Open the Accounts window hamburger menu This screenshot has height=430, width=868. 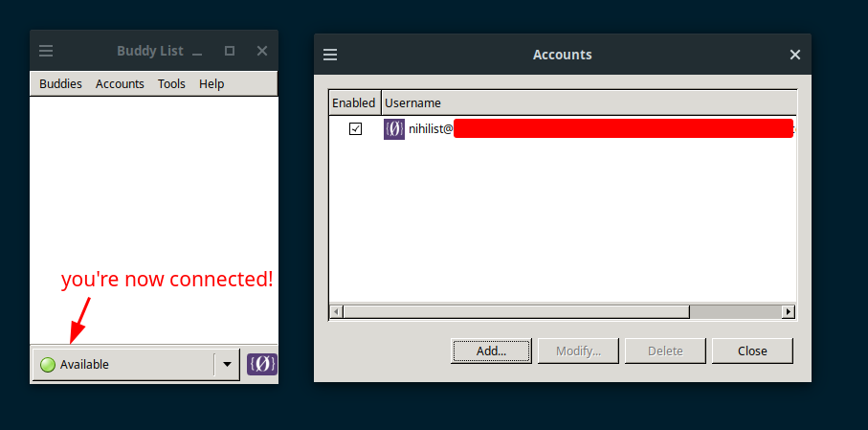click(330, 55)
